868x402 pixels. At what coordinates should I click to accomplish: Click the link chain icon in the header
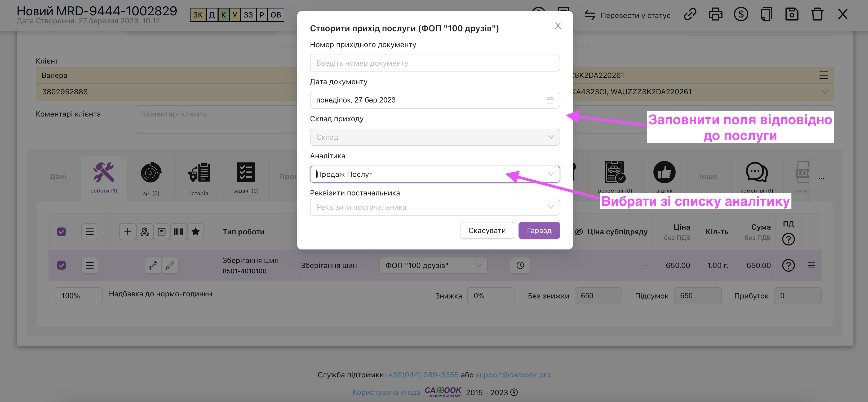(x=690, y=15)
